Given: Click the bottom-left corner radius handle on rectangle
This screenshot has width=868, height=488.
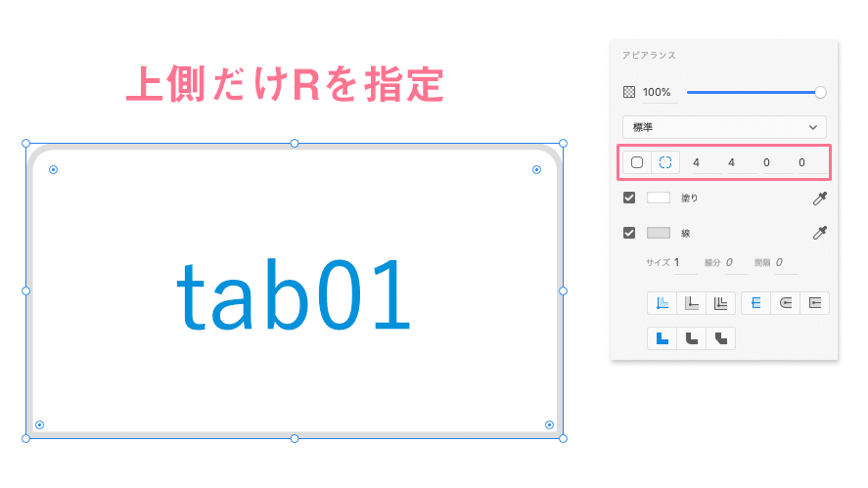Looking at the screenshot, I should pyautogui.click(x=39, y=425).
